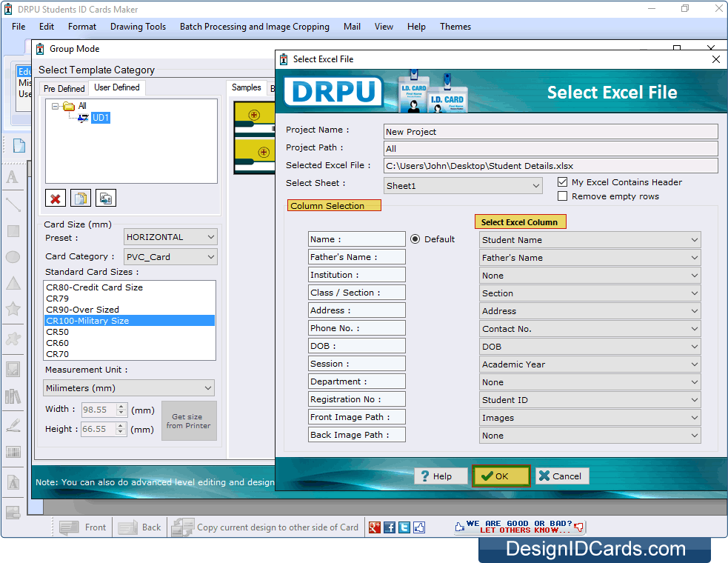Open the Images column dropdown

[x=590, y=418]
